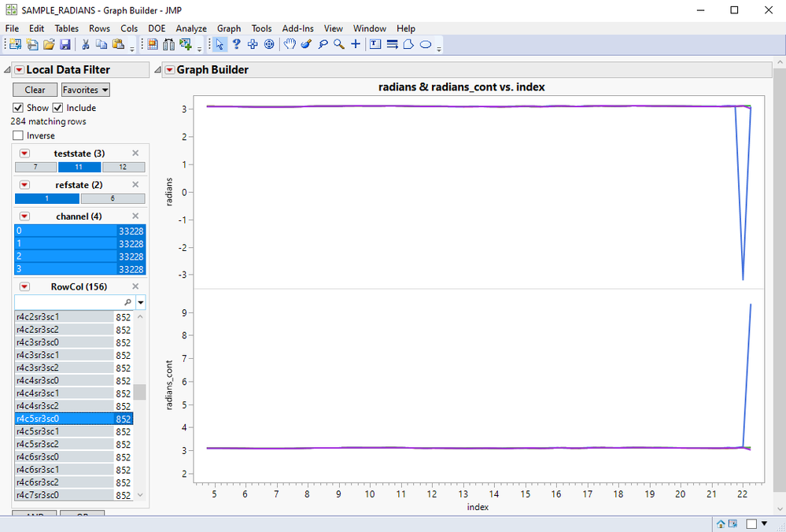Image resolution: width=786 pixels, height=532 pixels.
Task: Select teststate value 12
Action: click(x=124, y=168)
